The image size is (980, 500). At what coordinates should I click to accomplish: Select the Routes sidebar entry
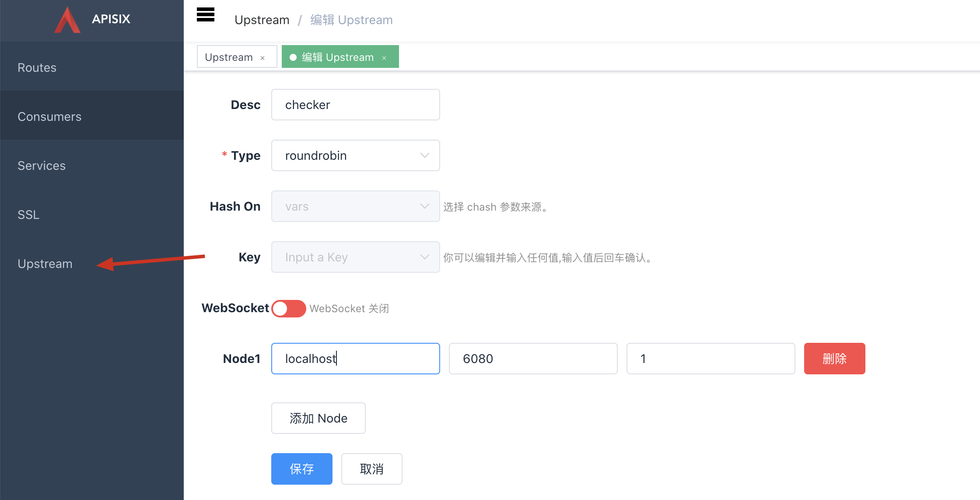[x=37, y=67]
